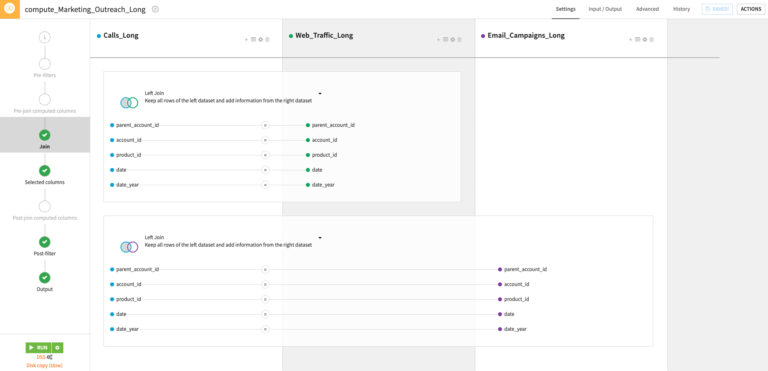Image resolution: width=768 pixels, height=371 pixels.
Task: Click the green RUN button
Action: (39, 347)
